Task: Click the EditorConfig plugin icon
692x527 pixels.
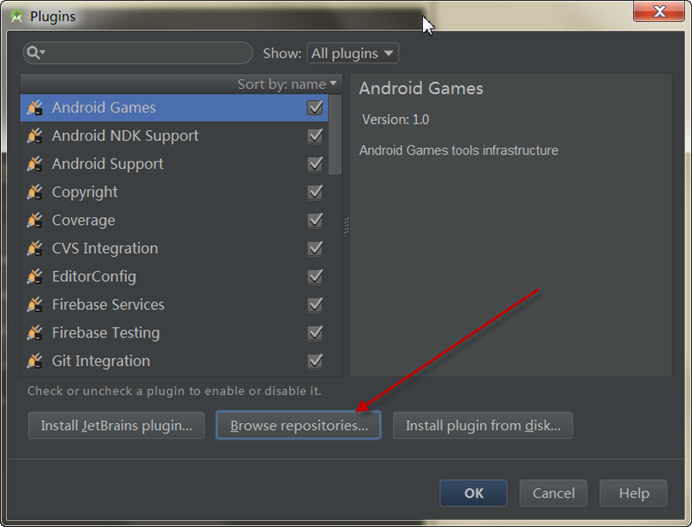Action: click(x=35, y=277)
